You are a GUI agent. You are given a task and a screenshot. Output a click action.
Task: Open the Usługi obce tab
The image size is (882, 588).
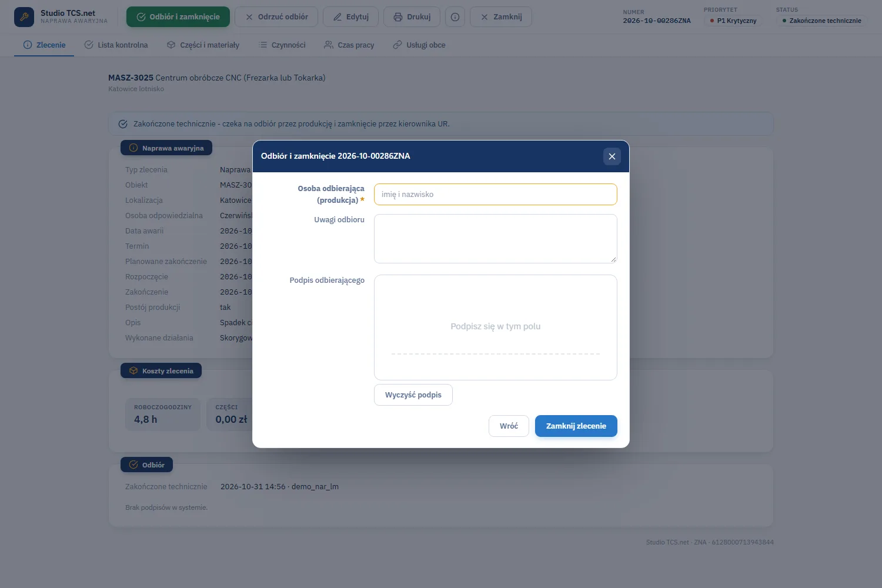click(419, 45)
